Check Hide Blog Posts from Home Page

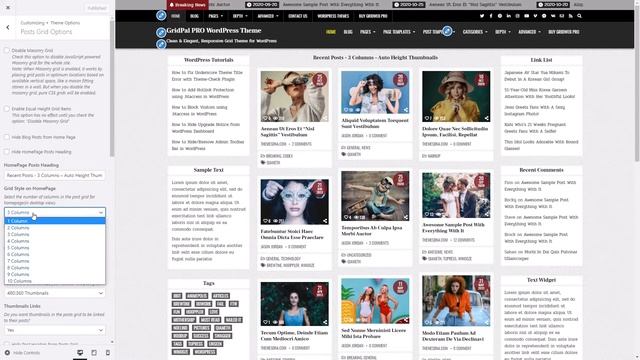(x=7, y=137)
